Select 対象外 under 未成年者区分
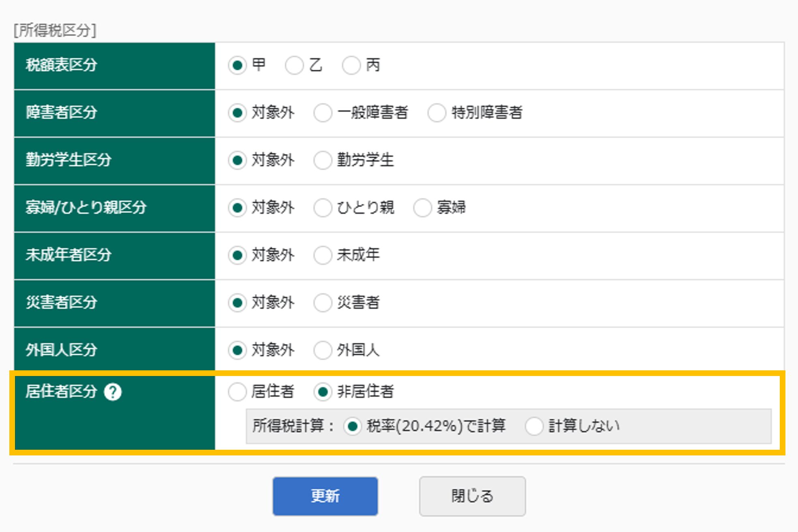Screen dimensions: 798x532 237,255
